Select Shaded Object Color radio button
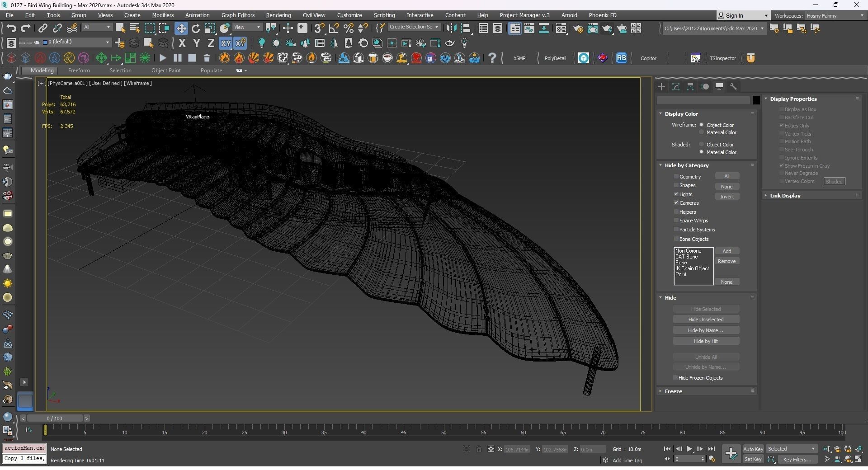This screenshot has height=470, width=868. coord(702,144)
